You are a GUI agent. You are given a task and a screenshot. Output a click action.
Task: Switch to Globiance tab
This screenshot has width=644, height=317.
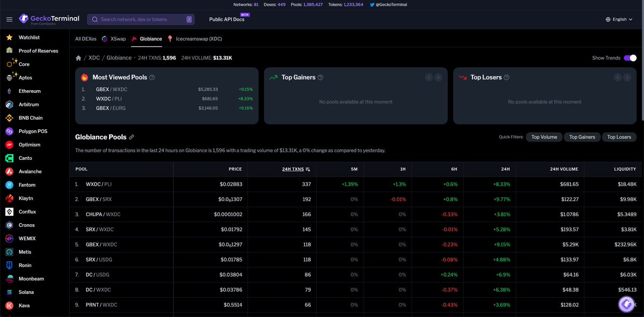pyautogui.click(x=147, y=39)
